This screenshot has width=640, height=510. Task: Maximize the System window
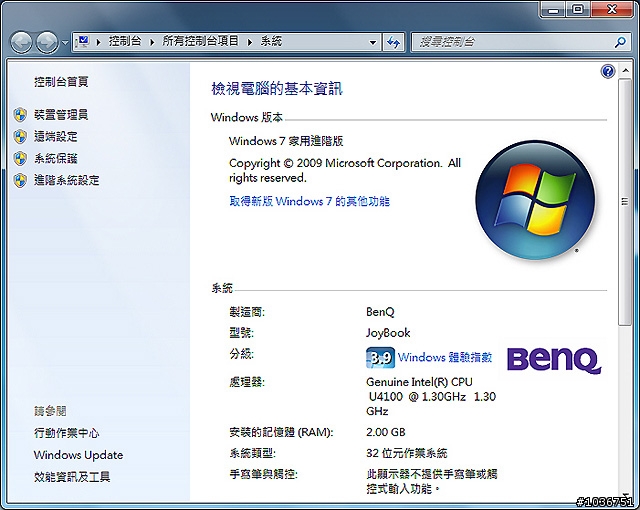(x=577, y=9)
